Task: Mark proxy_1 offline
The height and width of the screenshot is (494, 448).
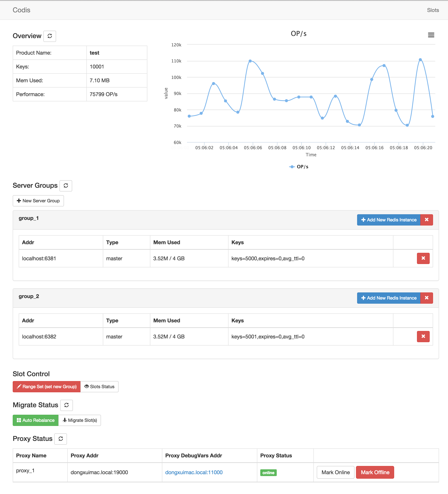Action: coord(375,472)
